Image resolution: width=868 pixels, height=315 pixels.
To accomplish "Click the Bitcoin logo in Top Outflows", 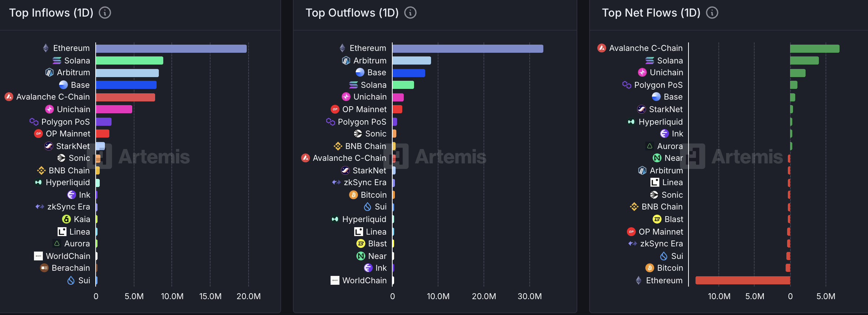I will click(353, 195).
